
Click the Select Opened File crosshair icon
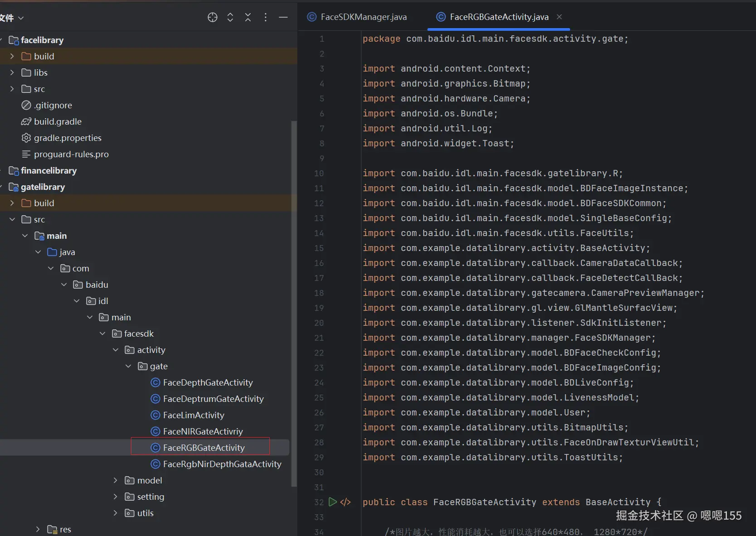click(x=212, y=18)
